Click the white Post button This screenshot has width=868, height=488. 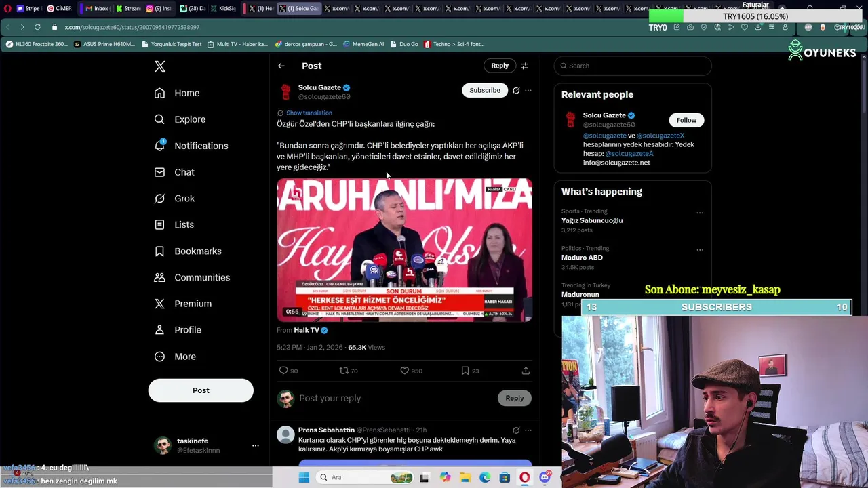click(201, 390)
